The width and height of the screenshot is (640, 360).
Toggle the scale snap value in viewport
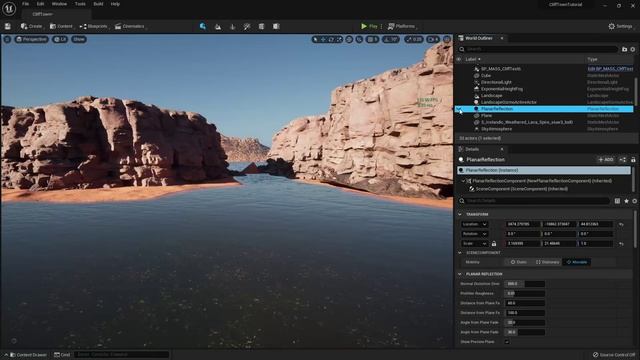(414, 39)
